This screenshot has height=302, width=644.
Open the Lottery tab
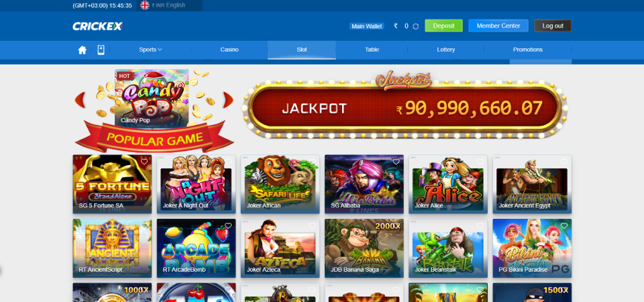(x=445, y=50)
